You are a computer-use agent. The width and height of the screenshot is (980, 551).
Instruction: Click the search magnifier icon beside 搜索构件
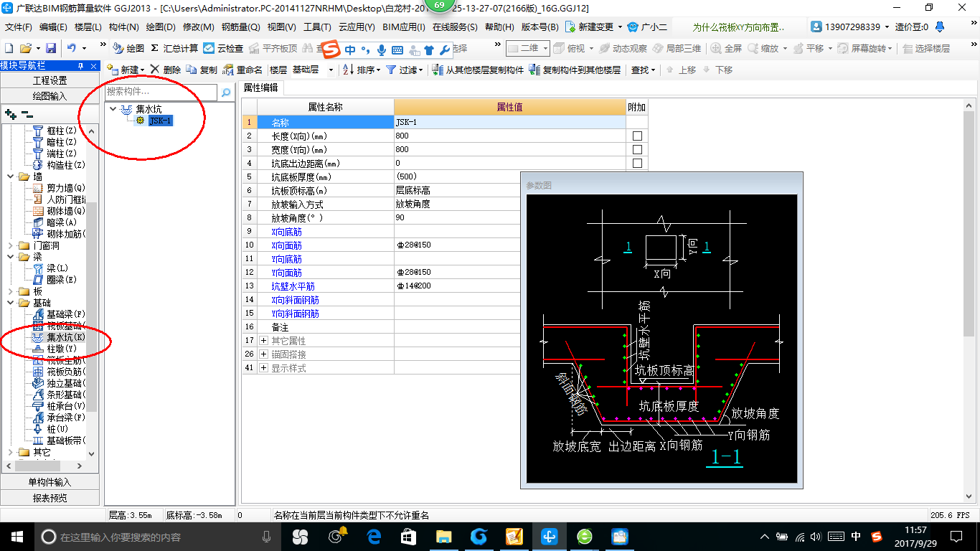[x=225, y=93]
